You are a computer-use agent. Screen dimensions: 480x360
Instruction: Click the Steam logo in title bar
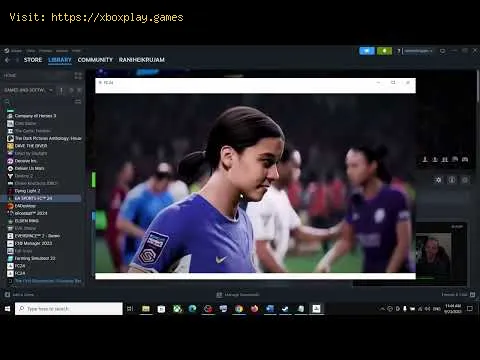(x=7, y=51)
